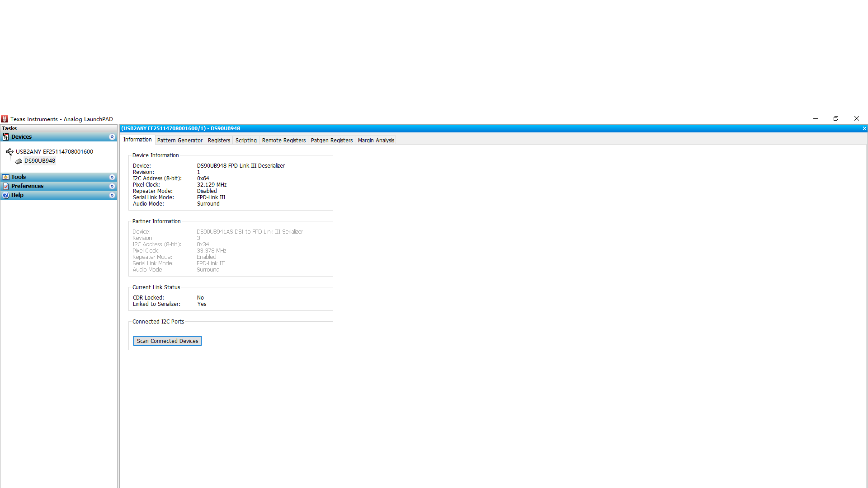Viewport: 868px width, 488px height.
Task: Click the DS90UB948 chip icon
Action: pos(19,161)
